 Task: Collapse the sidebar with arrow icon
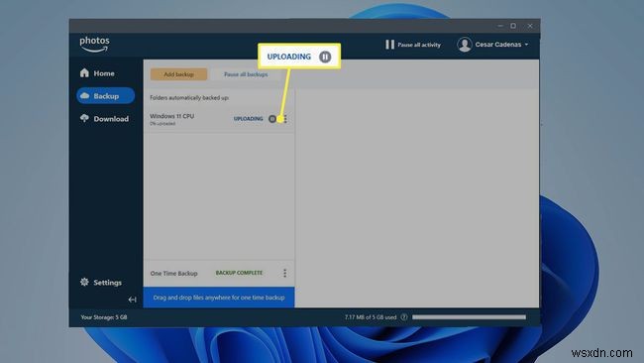132,300
